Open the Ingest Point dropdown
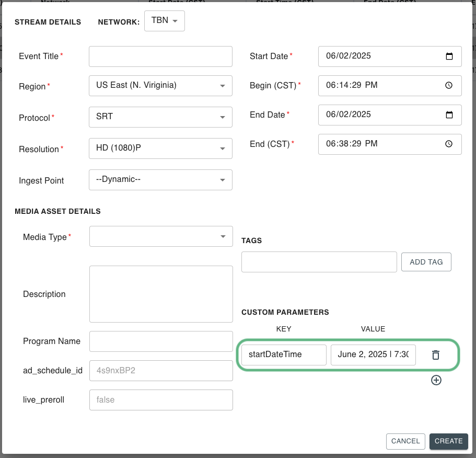Image resolution: width=476 pixels, height=458 pixels. coord(160,180)
